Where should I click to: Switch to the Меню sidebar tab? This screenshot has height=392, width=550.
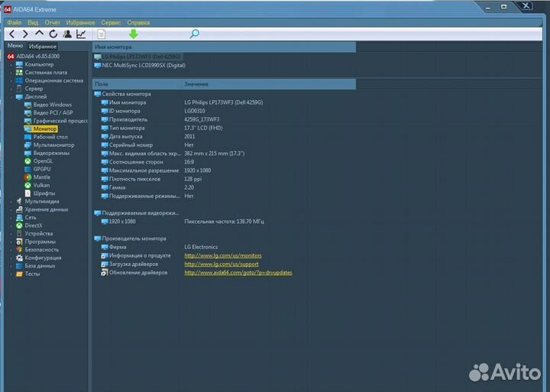pos(15,46)
